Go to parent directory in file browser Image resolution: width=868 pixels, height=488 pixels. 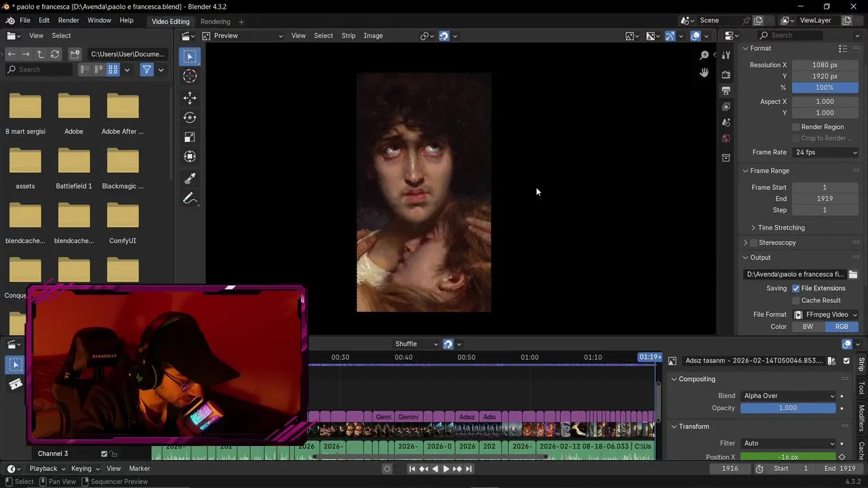(40, 54)
